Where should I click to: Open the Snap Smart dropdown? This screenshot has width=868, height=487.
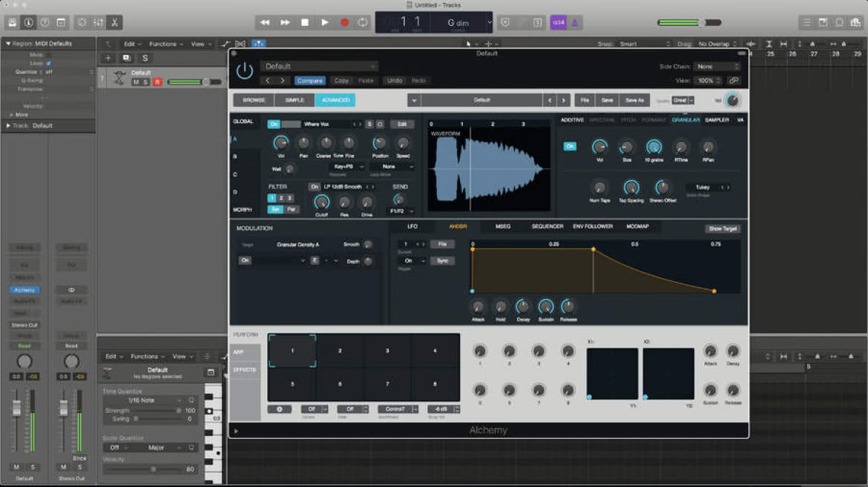point(645,44)
